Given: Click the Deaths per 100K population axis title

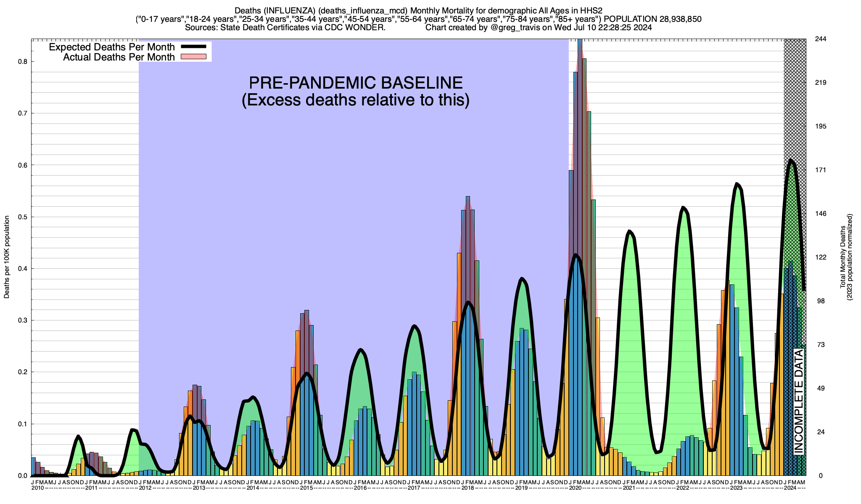Looking at the screenshot, I should [7, 257].
